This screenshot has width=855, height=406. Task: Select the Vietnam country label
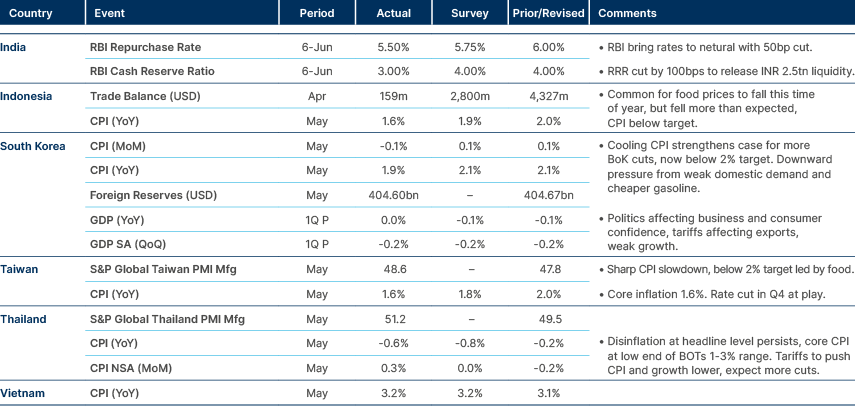22,393
